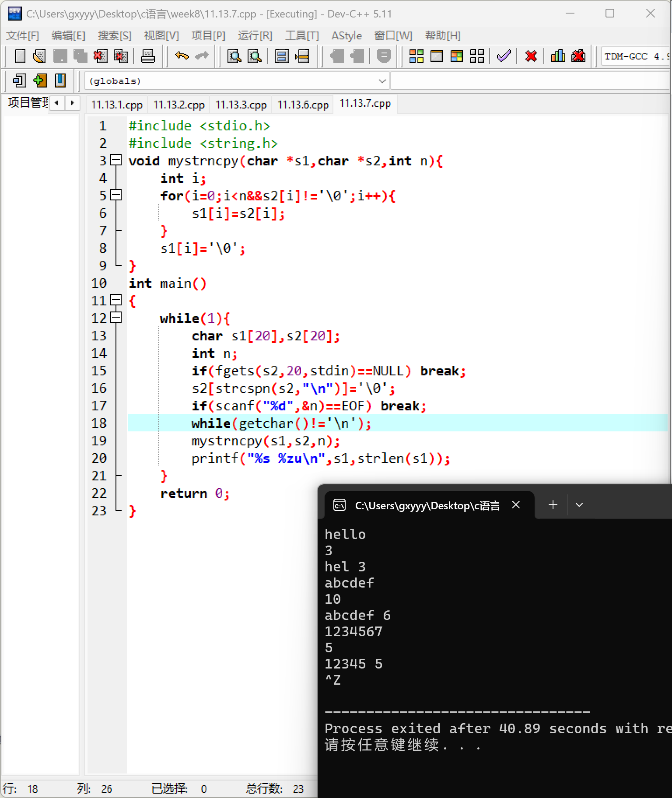Click the Delete profiling information icon
Screen dimensions: 672x798
click(578, 56)
